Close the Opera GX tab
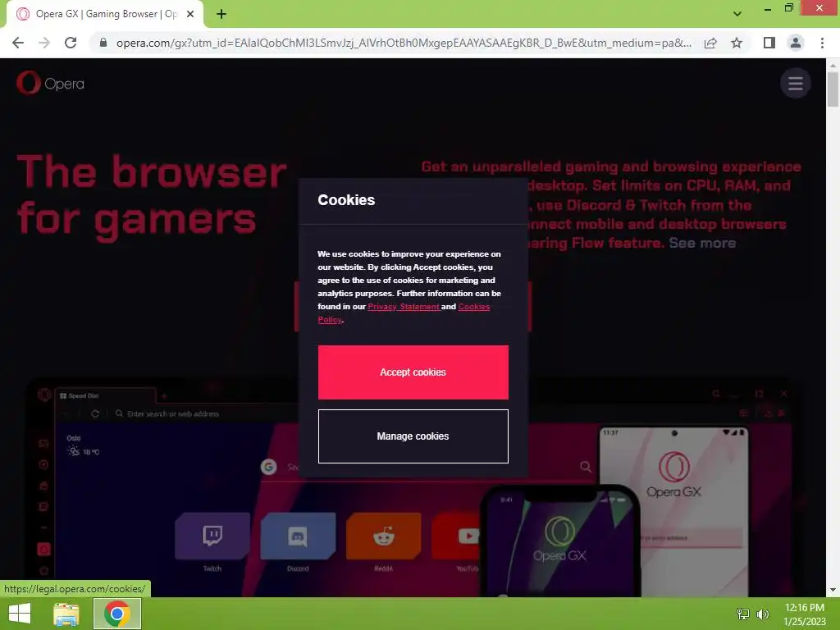 190,14
